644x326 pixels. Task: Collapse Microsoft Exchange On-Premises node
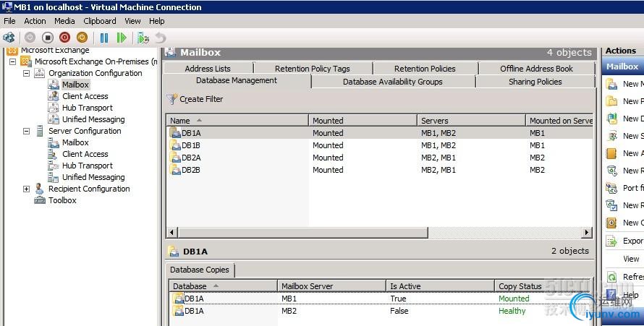[x=13, y=61]
